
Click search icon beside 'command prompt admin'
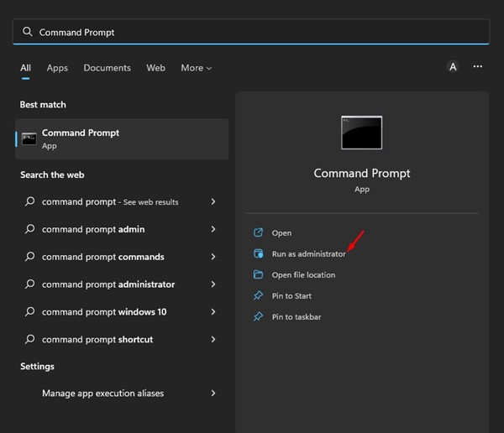click(x=30, y=229)
